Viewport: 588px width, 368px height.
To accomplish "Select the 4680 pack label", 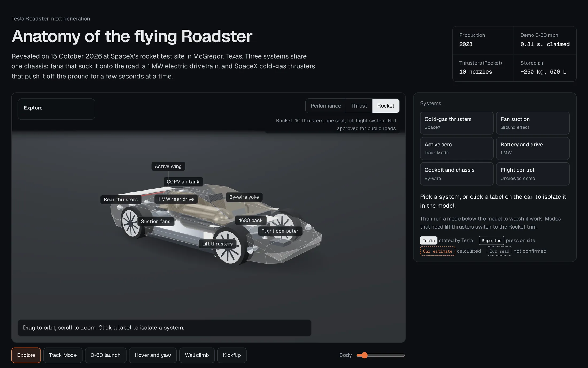I will click(250, 221).
